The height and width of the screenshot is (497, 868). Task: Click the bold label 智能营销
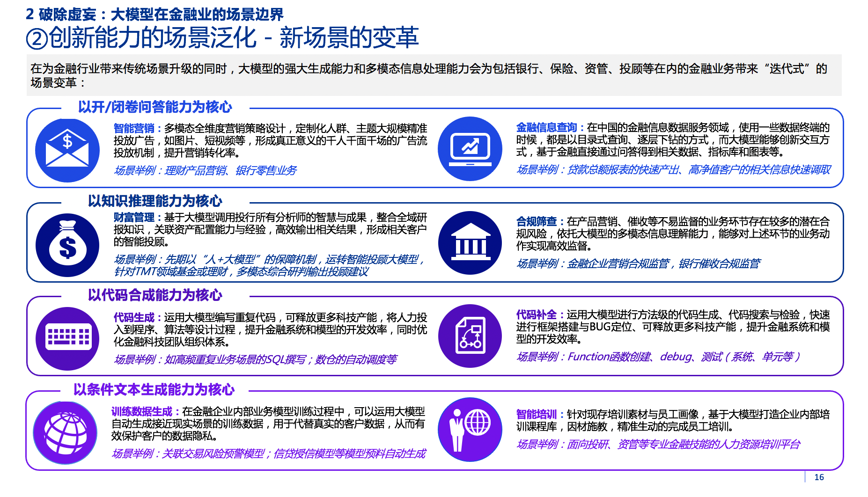[x=134, y=128]
